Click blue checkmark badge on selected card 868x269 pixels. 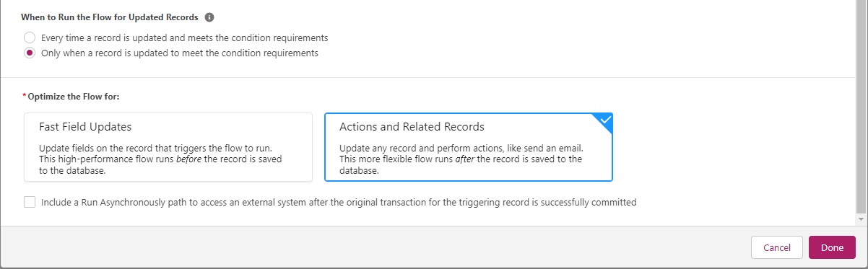click(x=605, y=120)
